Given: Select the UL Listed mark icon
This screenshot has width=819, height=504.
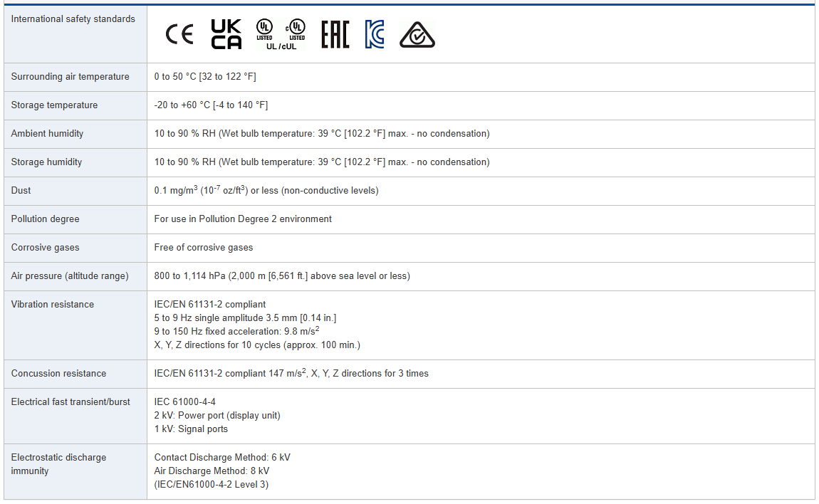Looking at the screenshot, I should (x=264, y=28).
